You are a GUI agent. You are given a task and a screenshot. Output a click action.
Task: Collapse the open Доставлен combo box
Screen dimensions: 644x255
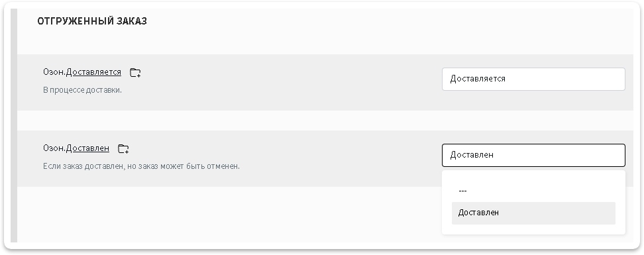tap(533, 155)
